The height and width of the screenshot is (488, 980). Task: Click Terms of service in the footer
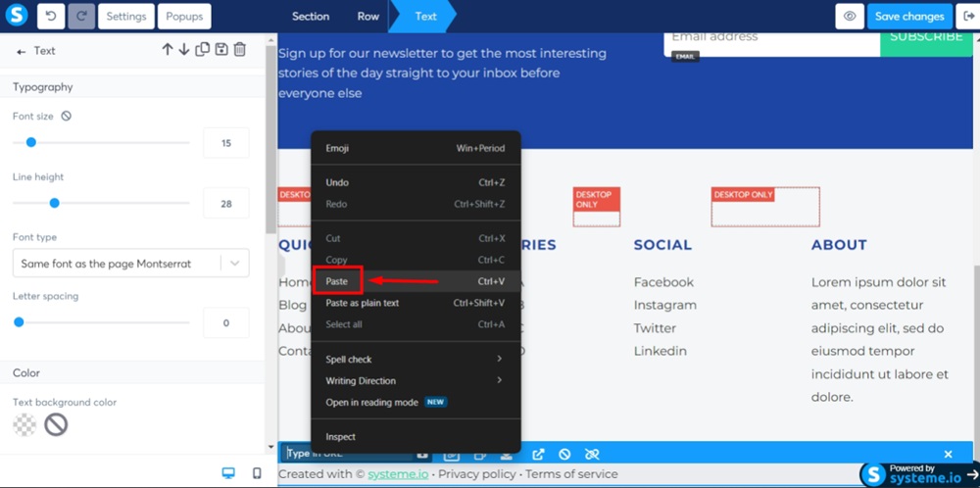point(571,474)
